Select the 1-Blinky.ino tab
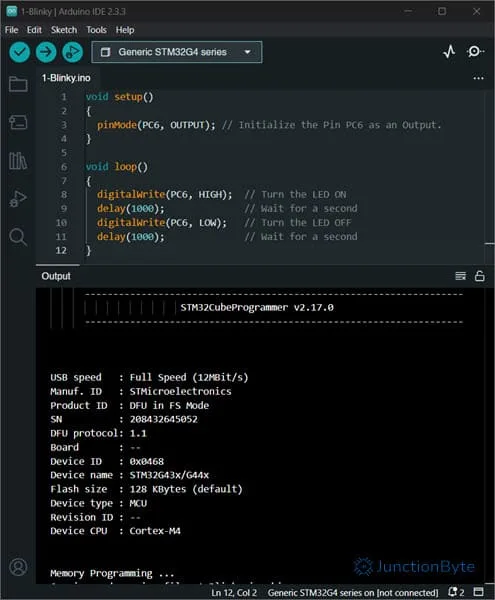The height and width of the screenshot is (600, 495). tap(66, 78)
